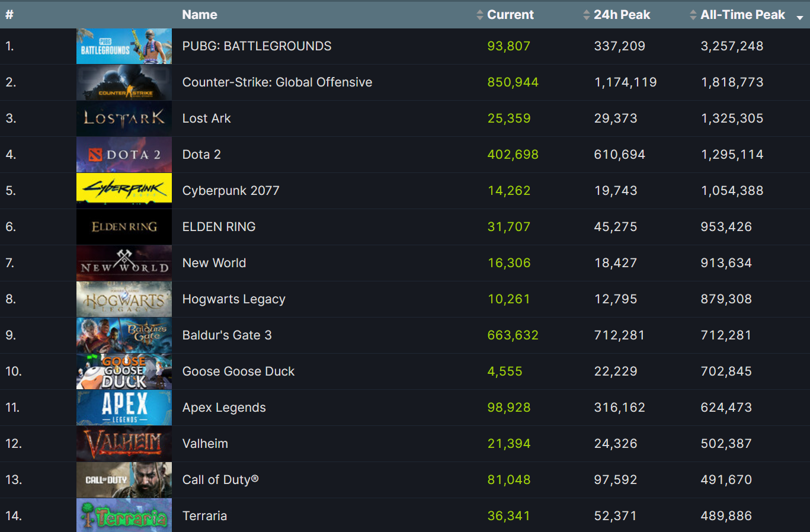Open the Valheim name link
The height and width of the screenshot is (532, 810).
coord(205,444)
